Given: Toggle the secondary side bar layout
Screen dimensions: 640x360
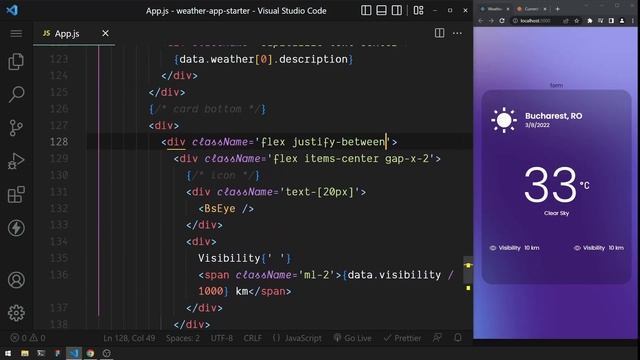Looking at the screenshot, I should tap(396, 11).
